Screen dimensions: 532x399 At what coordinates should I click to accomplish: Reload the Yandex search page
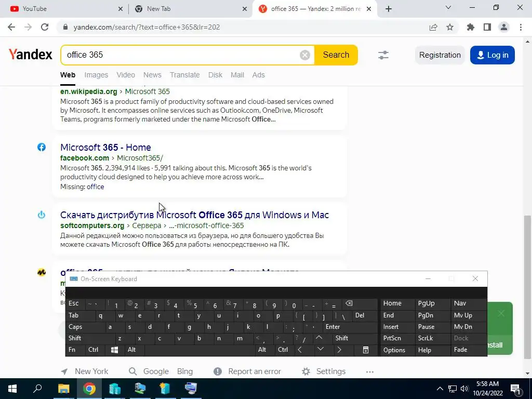tap(45, 27)
